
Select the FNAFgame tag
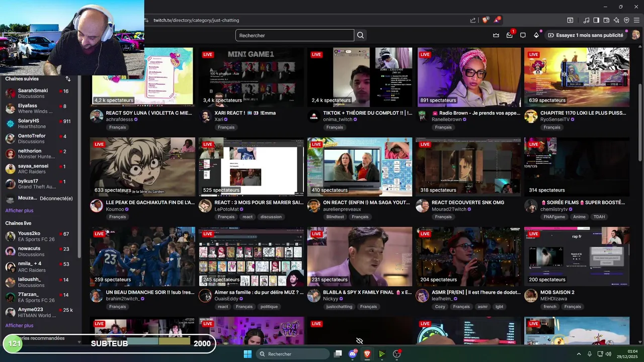tap(554, 217)
